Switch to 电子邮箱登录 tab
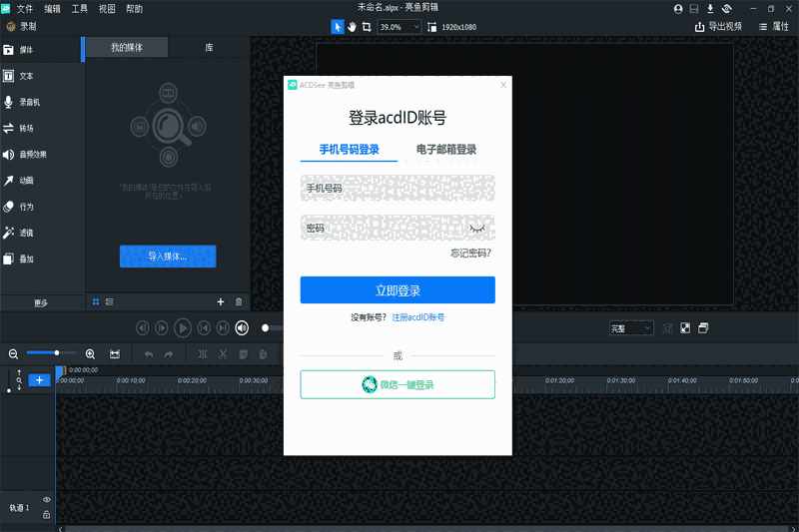This screenshot has height=532, width=799. (x=446, y=149)
